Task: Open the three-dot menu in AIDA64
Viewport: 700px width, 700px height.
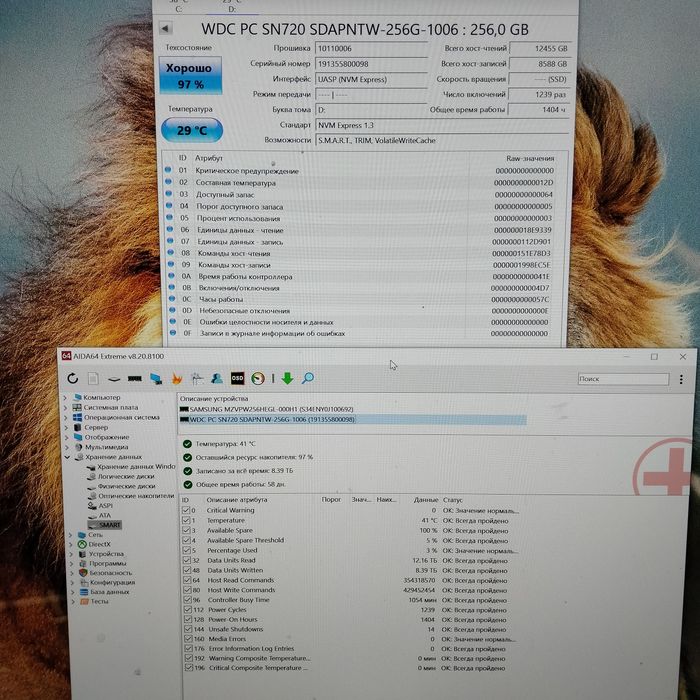Action: tap(681, 379)
